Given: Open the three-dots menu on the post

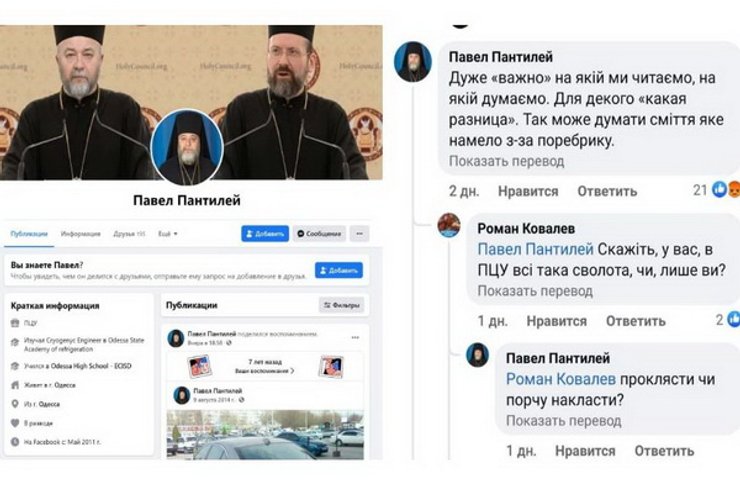Looking at the screenshot, I should (x=355, y=337).
